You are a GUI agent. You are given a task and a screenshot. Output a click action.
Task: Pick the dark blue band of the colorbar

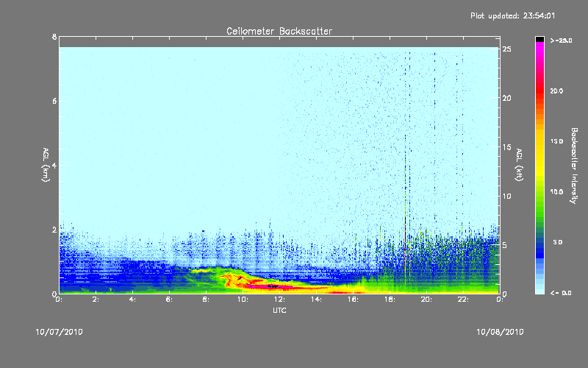coord(539,250)
